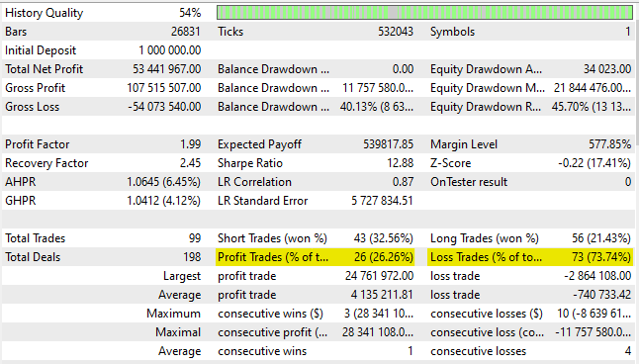Viewport: 639px width, 364px height.
Task: Click the Total Trades value 99
Action: click(195, 237)
